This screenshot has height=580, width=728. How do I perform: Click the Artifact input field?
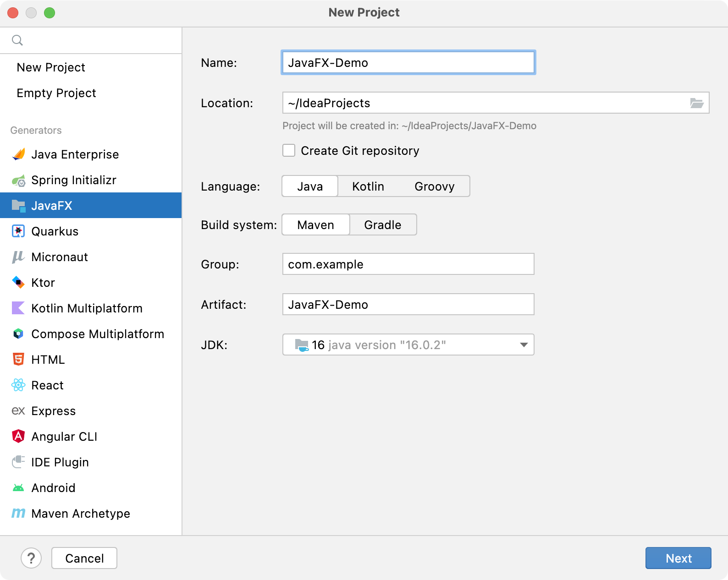coord(408,304)
